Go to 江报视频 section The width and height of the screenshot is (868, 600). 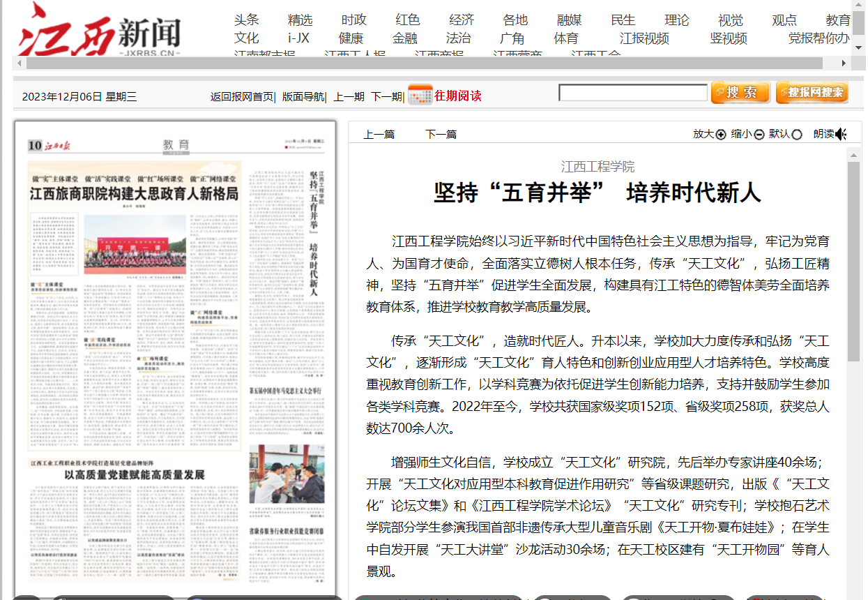tap(644, 38)
